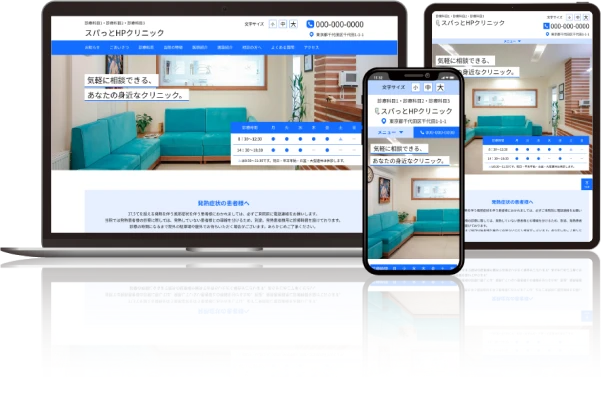Click the map pin icon in laptop header
Viewport: 601px width, 394px height.
[311, 34]
